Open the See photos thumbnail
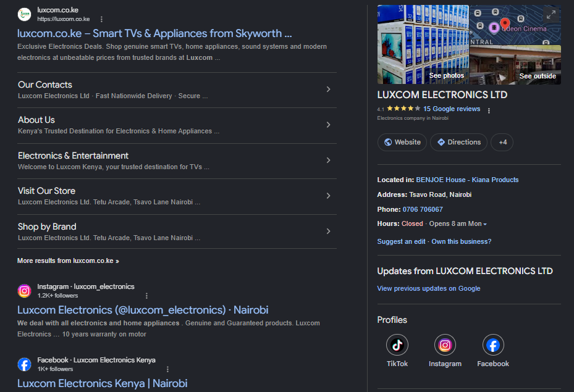The image size is (574, 392). pyautogui.click(x=423, y=44)
